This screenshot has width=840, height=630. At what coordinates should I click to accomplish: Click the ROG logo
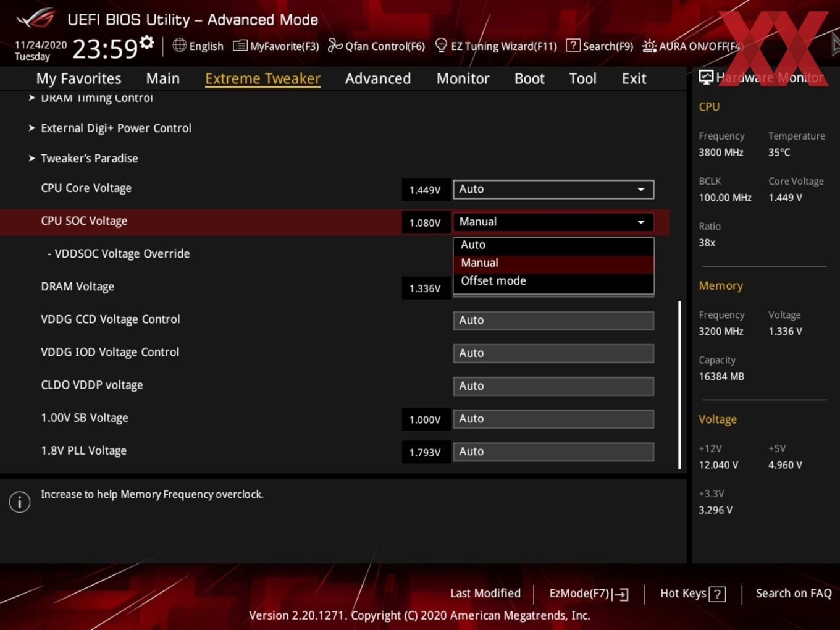click(x=35, y=19)
